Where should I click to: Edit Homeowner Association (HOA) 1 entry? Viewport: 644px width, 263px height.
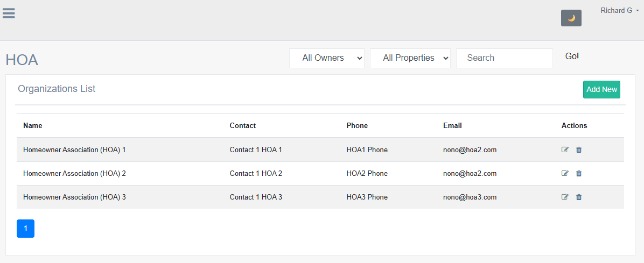click(565, 150)
